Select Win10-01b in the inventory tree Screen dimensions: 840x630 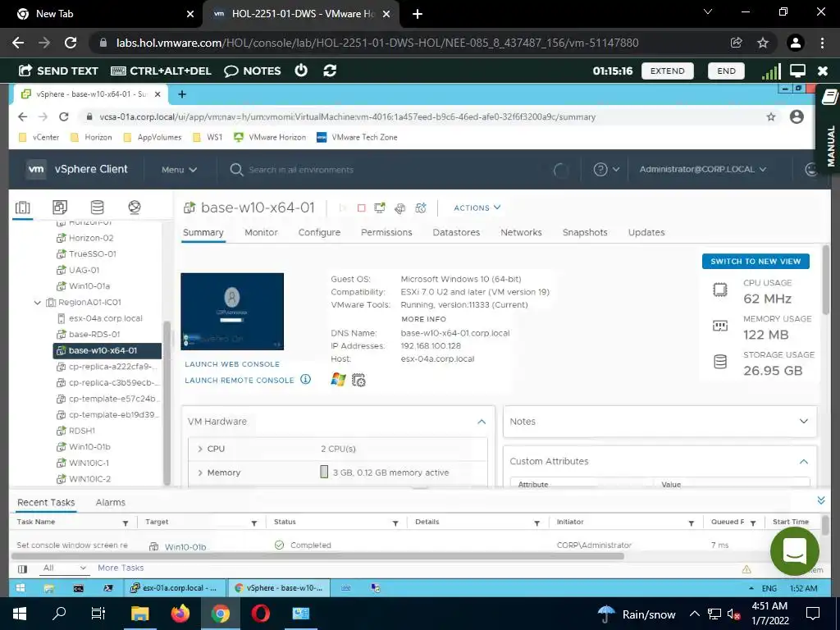click(89, 447)
